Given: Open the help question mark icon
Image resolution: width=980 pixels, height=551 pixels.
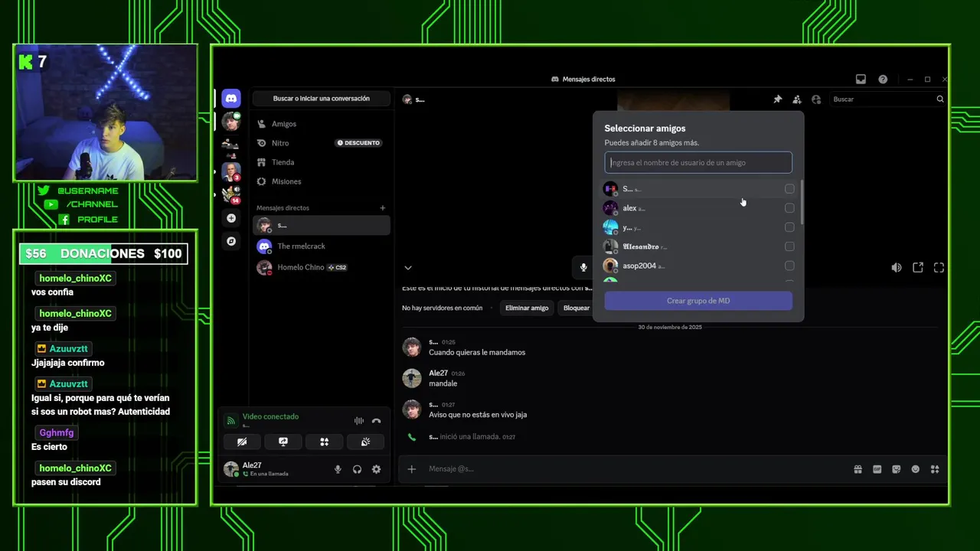Looking at the screenshot, I should (x=883, y=79).
